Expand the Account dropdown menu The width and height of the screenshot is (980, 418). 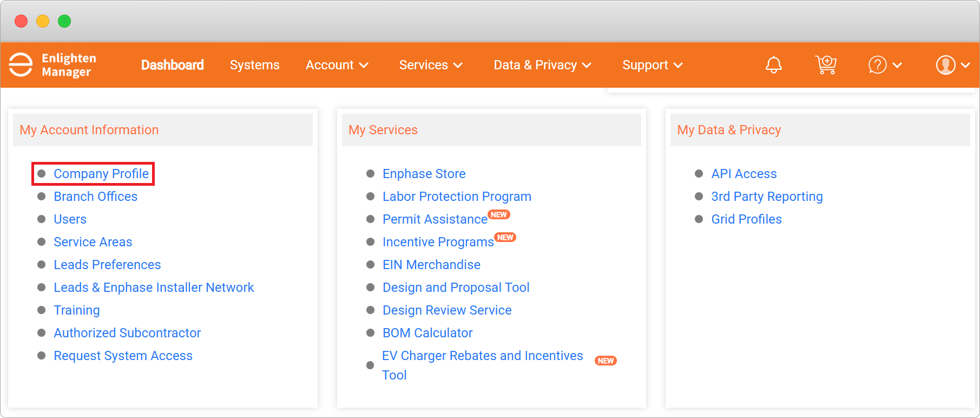(x=337, y=65)
